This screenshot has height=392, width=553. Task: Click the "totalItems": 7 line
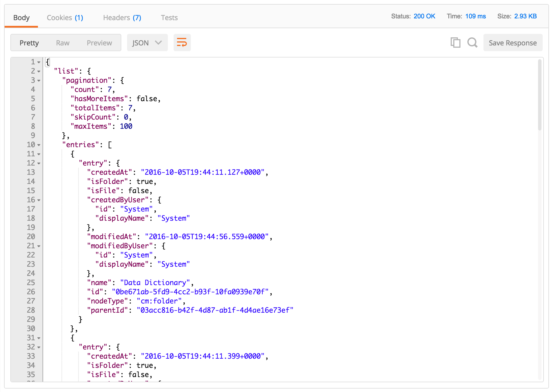(103, 108)
